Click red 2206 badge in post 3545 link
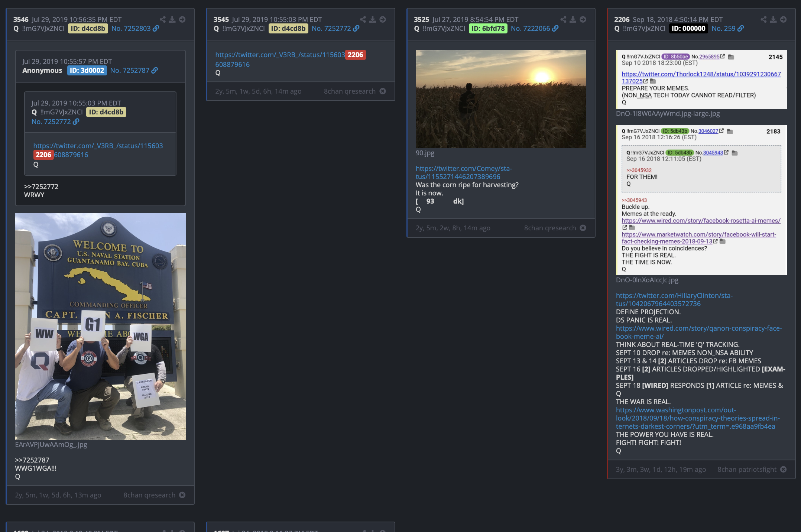Image resolution: width=801 pixels, height=532 pixels. pyautogui.click(x=356, y=55)
